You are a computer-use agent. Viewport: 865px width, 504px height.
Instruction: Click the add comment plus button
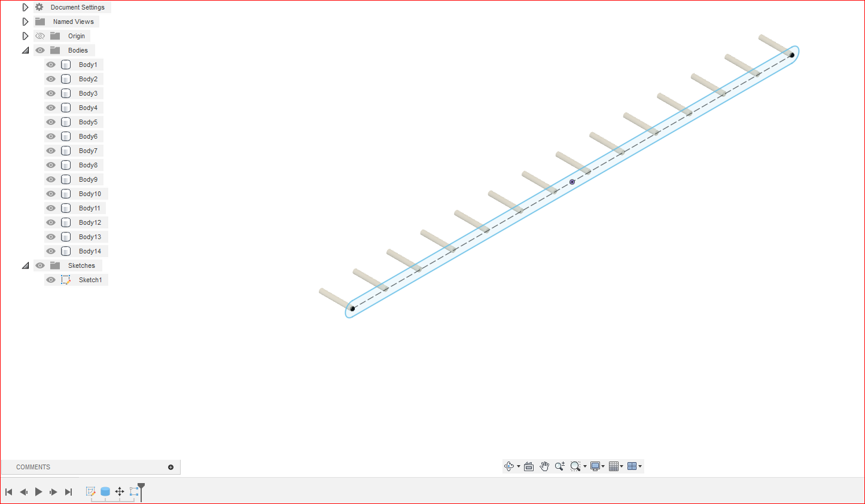click(x=171, y=467)
